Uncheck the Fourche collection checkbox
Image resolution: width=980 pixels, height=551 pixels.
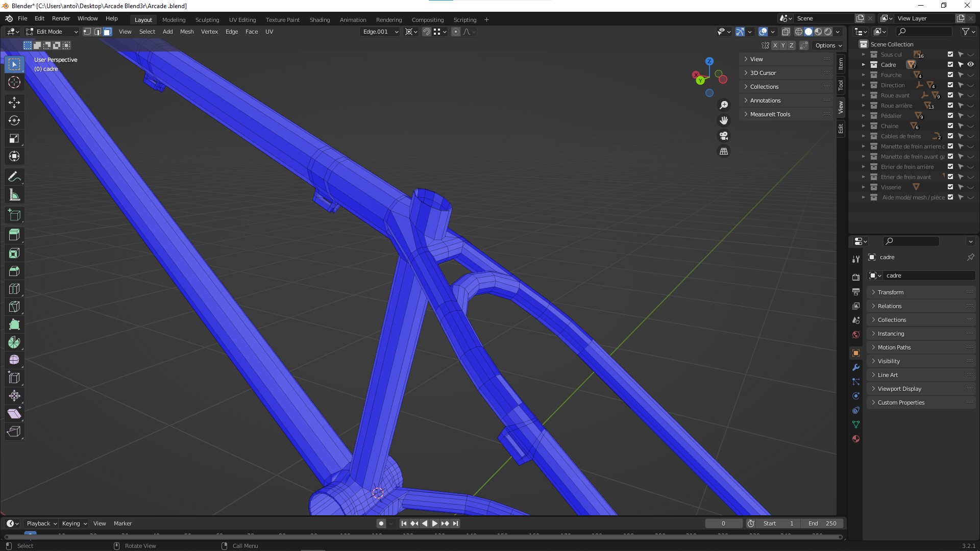click(950, 75)
